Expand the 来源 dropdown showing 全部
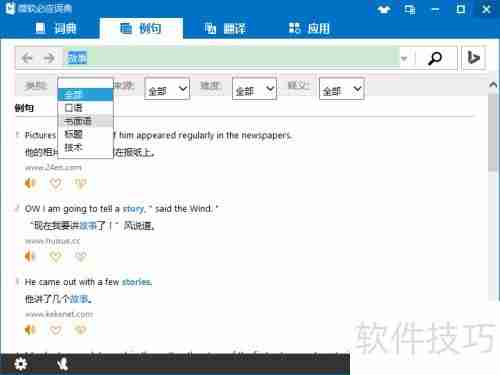 tap(167, 89)
